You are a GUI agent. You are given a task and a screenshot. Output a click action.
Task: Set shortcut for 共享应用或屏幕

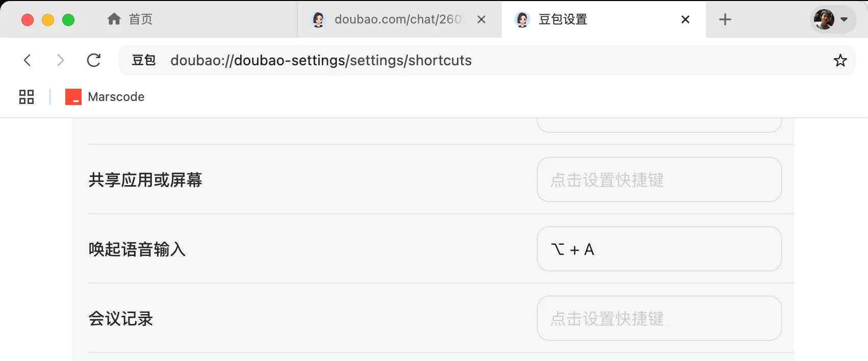coord(659,179)
